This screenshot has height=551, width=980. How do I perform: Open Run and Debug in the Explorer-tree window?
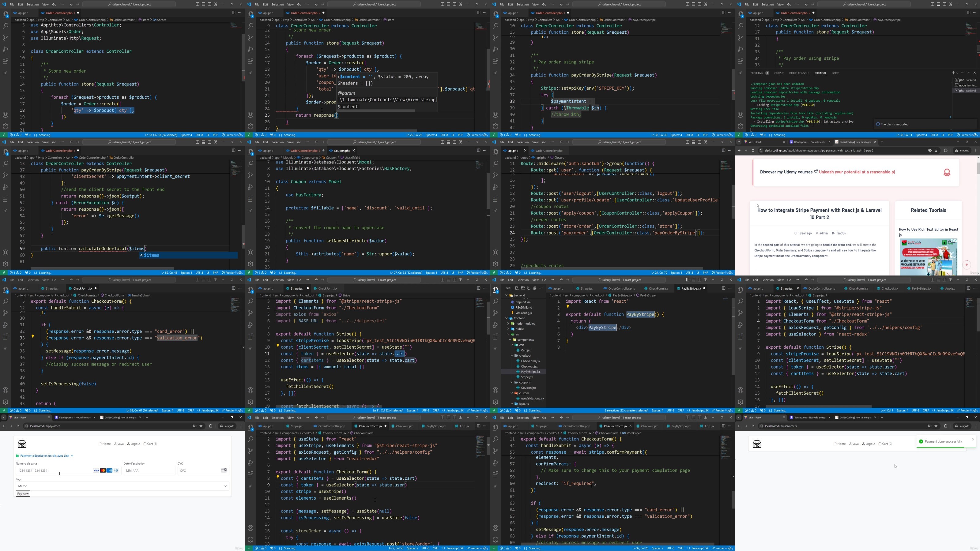click(x=495, y=325)
